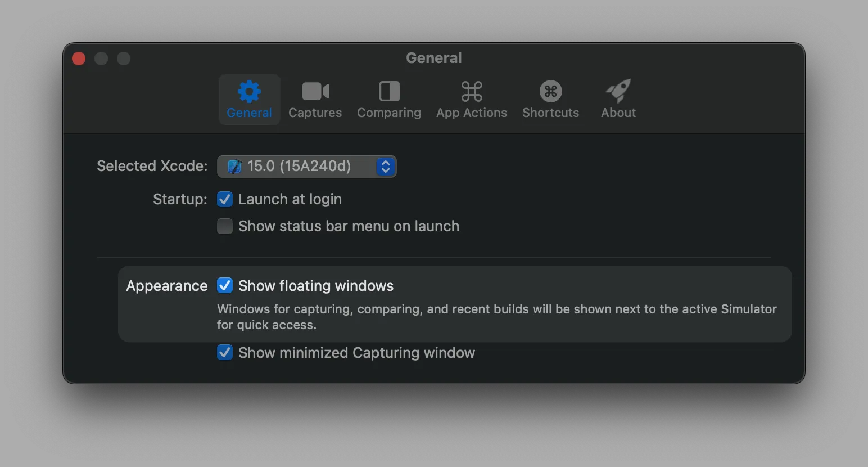Click the Shortcuts circled command icon
The image size is (868, 467).
tap(550, 91)
